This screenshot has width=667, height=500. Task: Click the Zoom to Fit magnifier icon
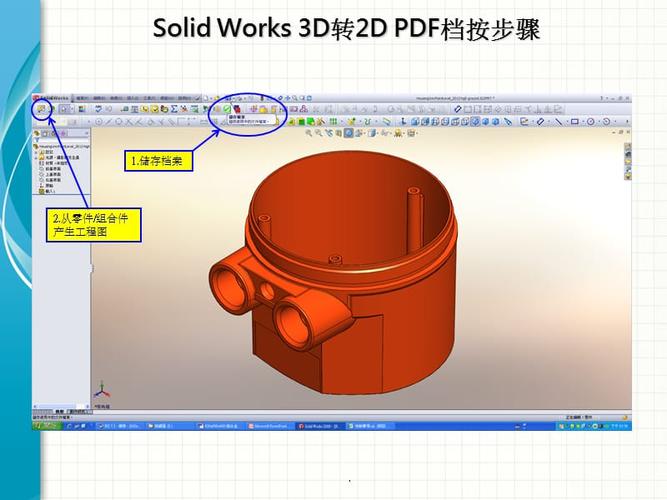click(309, 133)
